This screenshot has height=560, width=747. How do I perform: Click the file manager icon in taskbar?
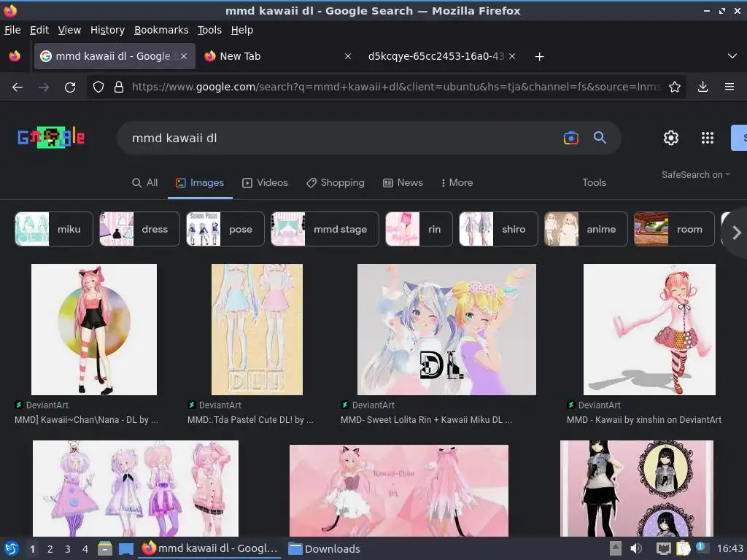tap(105, 548)
